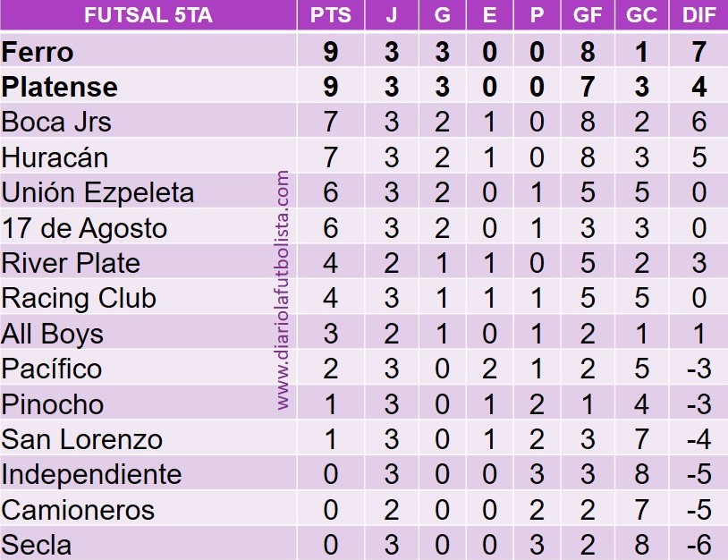Click the Platense team row label
Screen dimensions: 728x560
tap(60, 88)
